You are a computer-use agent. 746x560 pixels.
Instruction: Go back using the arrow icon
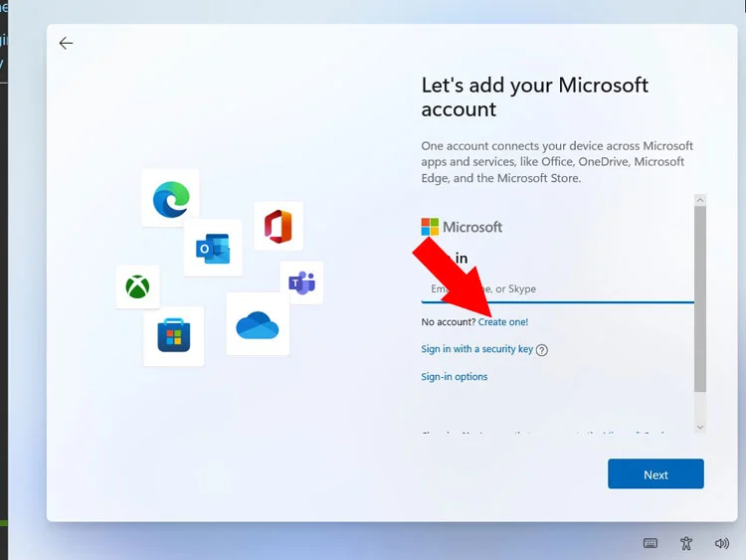click(x=67, y=43)
